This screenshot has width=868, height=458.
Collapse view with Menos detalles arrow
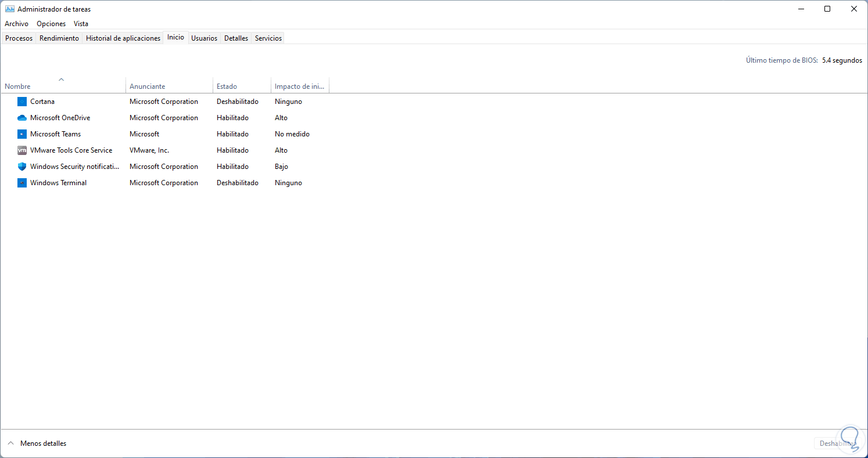[x=10, y=443]
